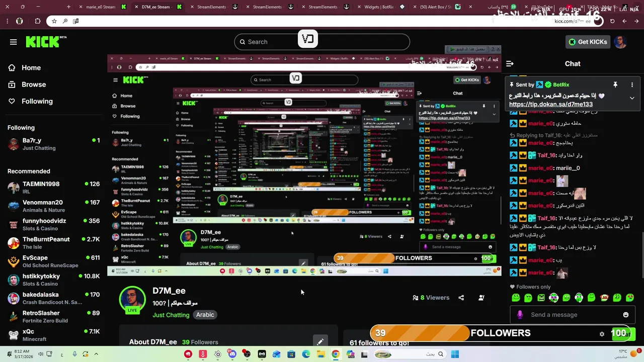644x362 pixels.
Task: Open the Windows Start button
Action: (x=455, y=354)
